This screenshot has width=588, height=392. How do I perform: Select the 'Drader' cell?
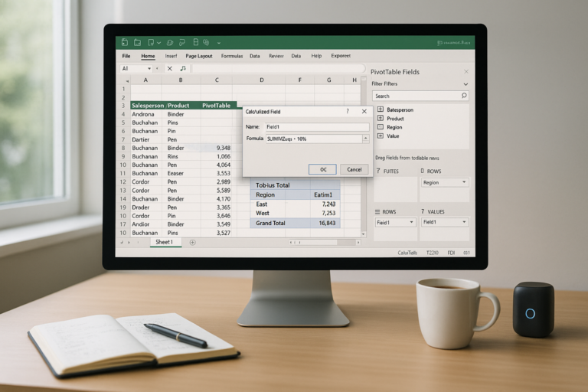(x=145, y=207)
